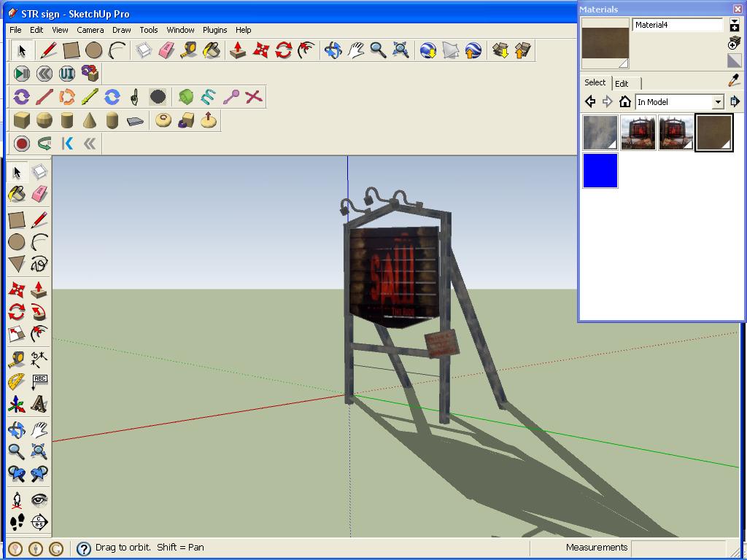Activate the Follow Me tool

tap(39, 312)
